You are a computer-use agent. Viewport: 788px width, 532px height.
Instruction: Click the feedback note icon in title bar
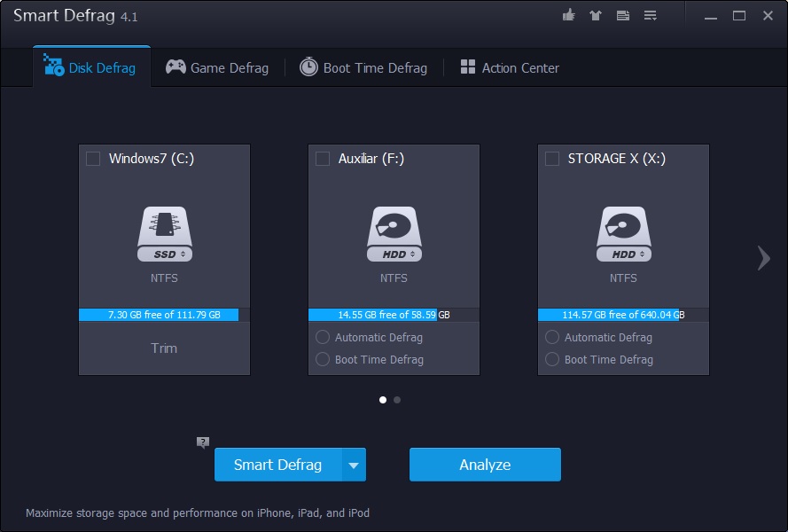click(623, 15)
